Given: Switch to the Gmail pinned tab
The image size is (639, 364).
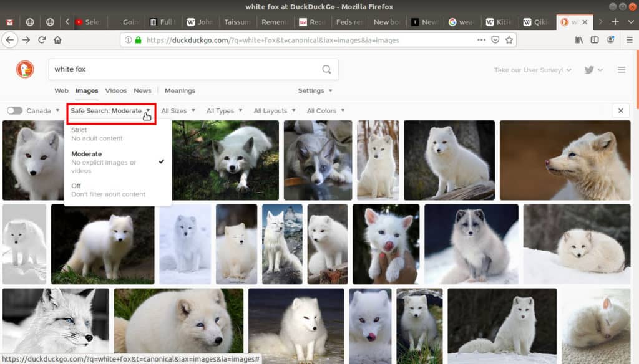Looking at the screenshot, I should click(x=9, y=22).
